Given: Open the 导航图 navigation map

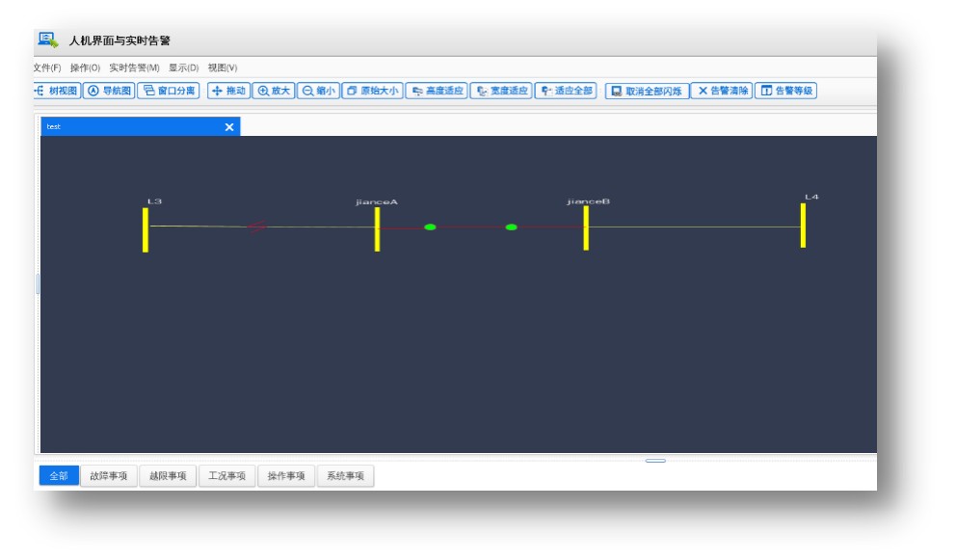Looking at the screenshot, I should tap(109, 91).
